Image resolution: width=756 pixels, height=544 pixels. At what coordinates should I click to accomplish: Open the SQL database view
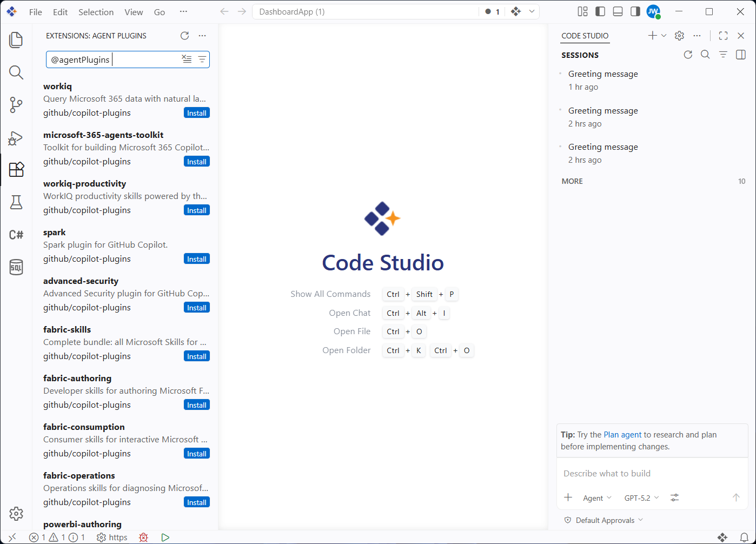16,267
